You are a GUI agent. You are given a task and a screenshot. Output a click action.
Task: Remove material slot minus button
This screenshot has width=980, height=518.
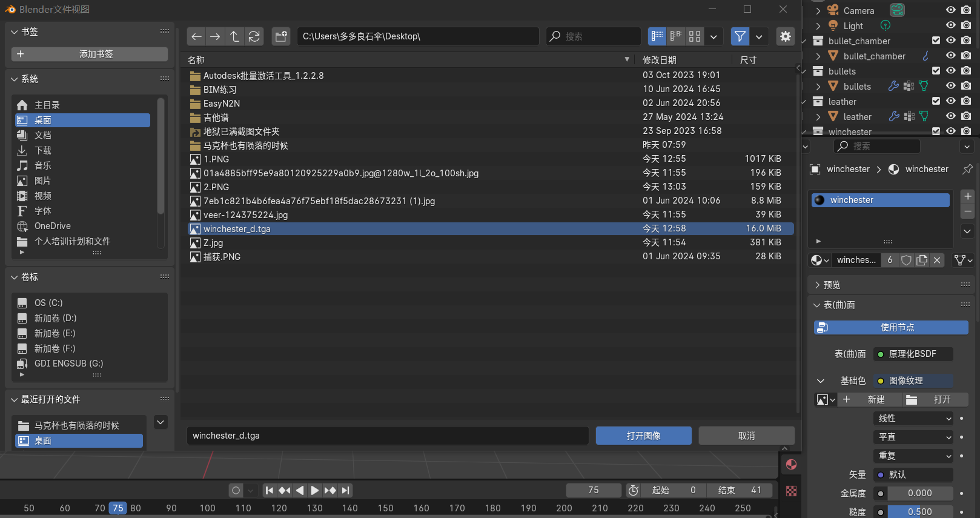[967, 211]
